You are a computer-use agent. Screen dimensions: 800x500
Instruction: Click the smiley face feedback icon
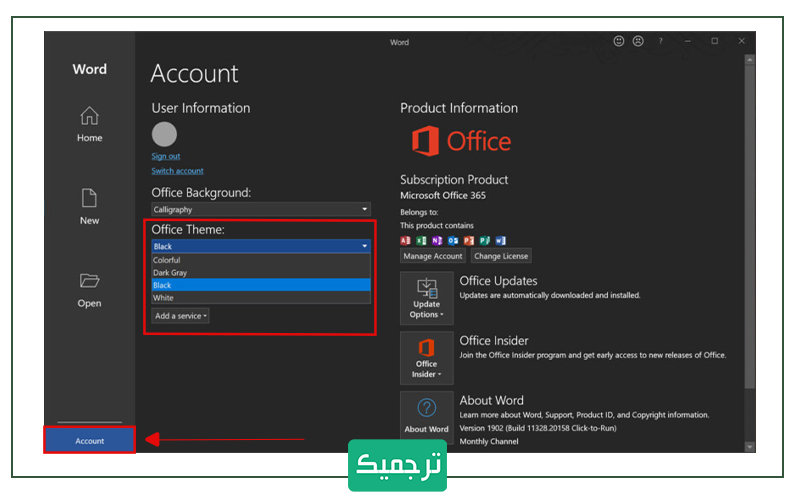pos(618,41)
